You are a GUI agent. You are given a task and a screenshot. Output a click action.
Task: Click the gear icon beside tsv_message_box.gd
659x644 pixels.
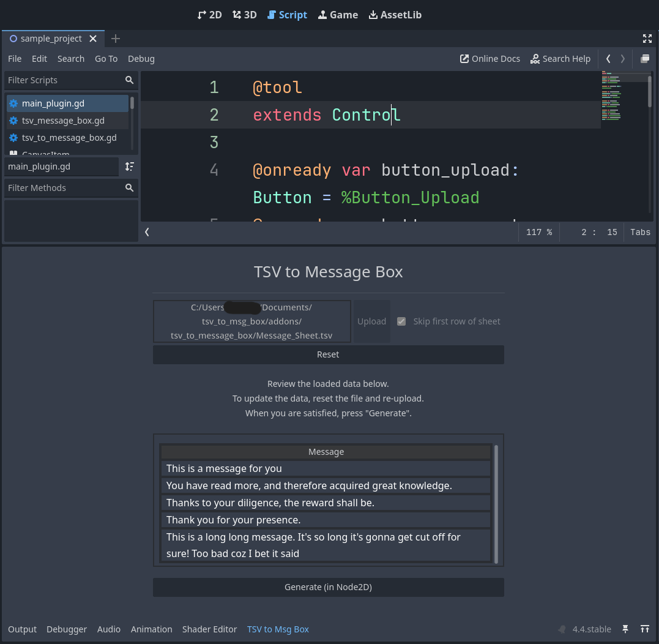(13, 121)
